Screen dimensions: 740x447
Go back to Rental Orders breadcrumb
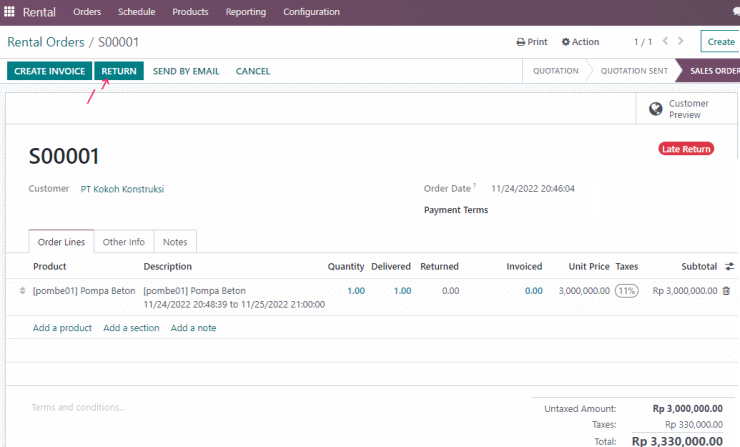tap(46, 42)
